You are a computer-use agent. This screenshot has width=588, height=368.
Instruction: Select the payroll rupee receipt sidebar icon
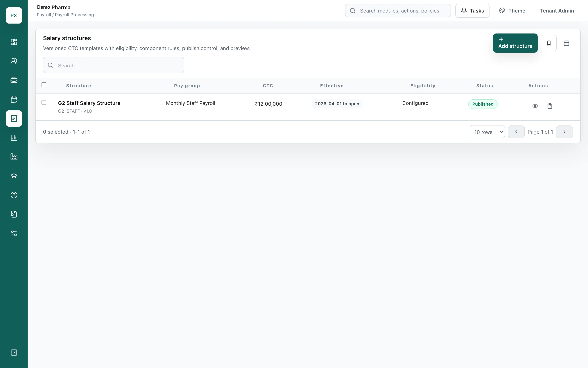pos(14,118)
